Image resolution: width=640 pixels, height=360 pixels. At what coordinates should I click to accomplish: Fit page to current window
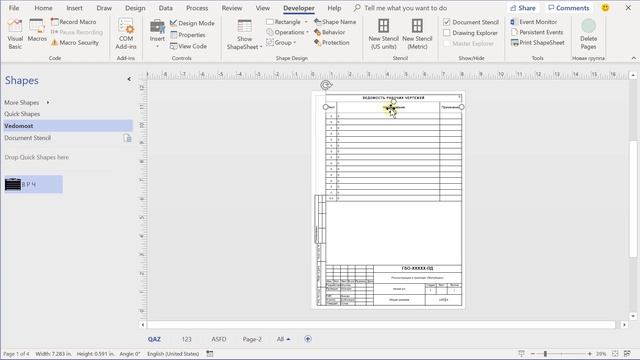tap(615, 354)
